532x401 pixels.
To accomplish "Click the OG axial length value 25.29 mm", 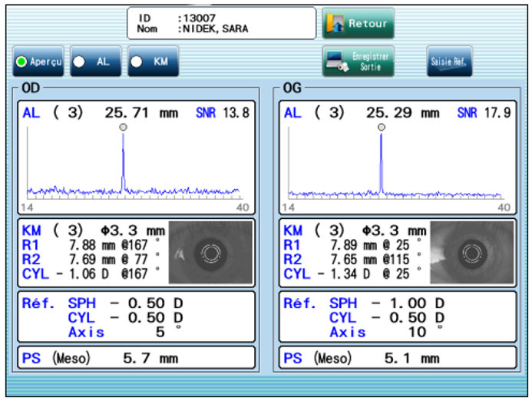I will (x=402, y=113).
